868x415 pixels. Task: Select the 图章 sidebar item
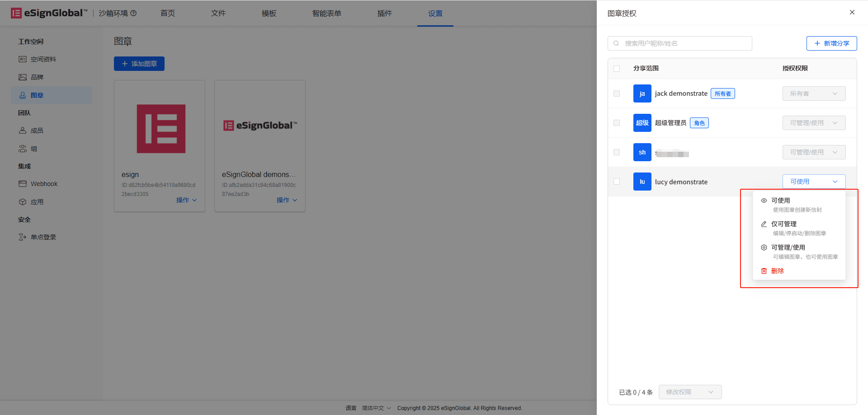point(52,95)
